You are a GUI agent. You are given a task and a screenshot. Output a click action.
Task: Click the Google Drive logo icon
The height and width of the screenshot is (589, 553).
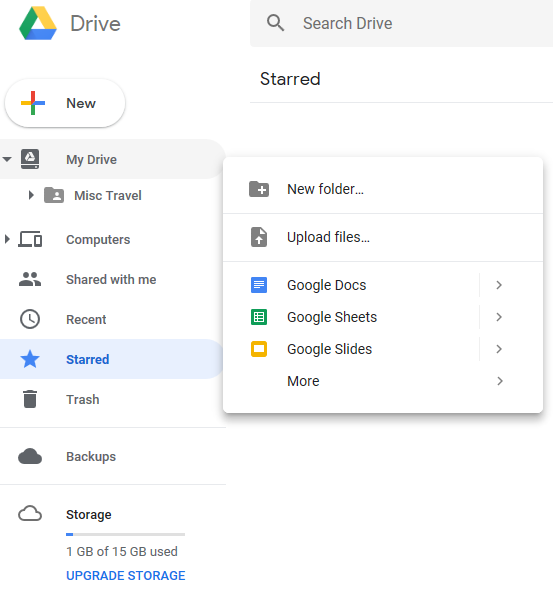[38, 23]
